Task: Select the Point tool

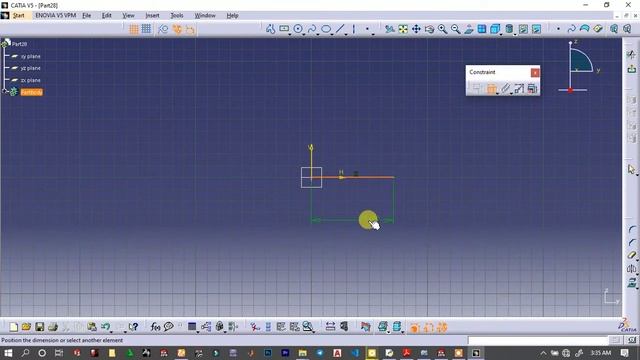Action: [367, 29]
